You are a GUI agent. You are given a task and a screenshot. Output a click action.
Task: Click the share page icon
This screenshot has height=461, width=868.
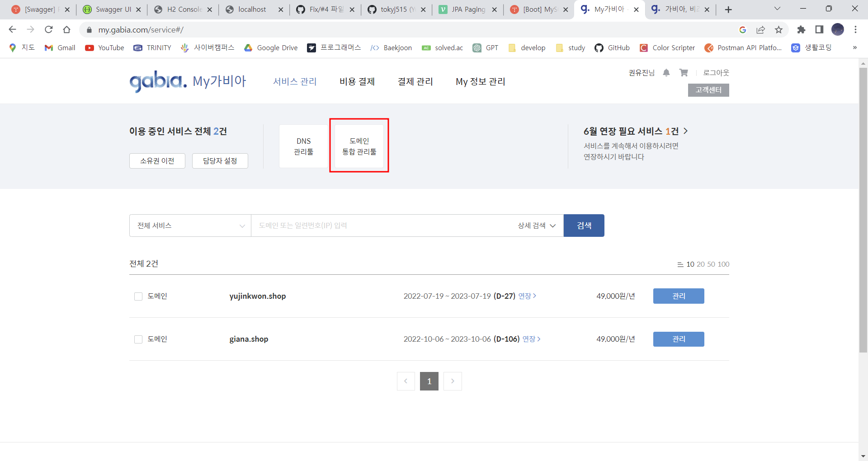760,30
